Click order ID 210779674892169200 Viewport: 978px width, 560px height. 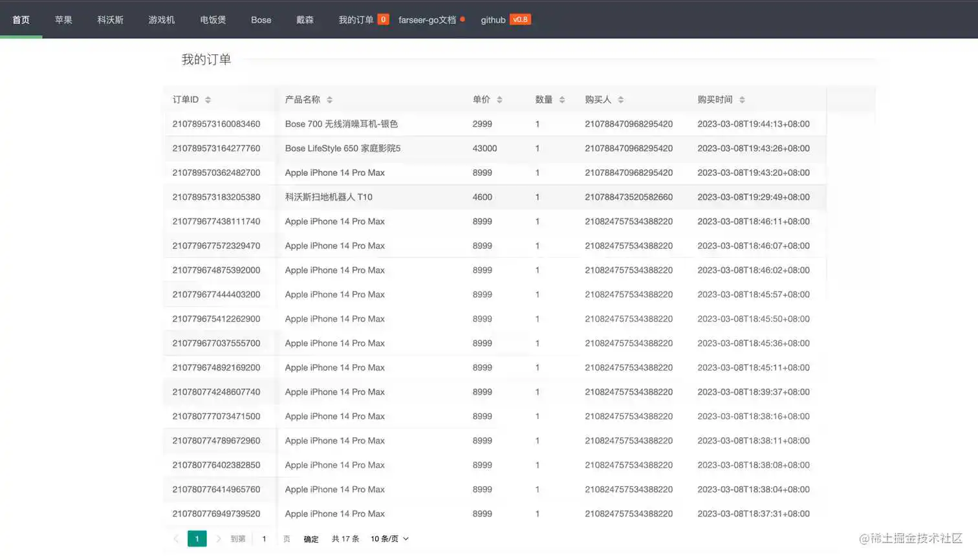point(216,368)
